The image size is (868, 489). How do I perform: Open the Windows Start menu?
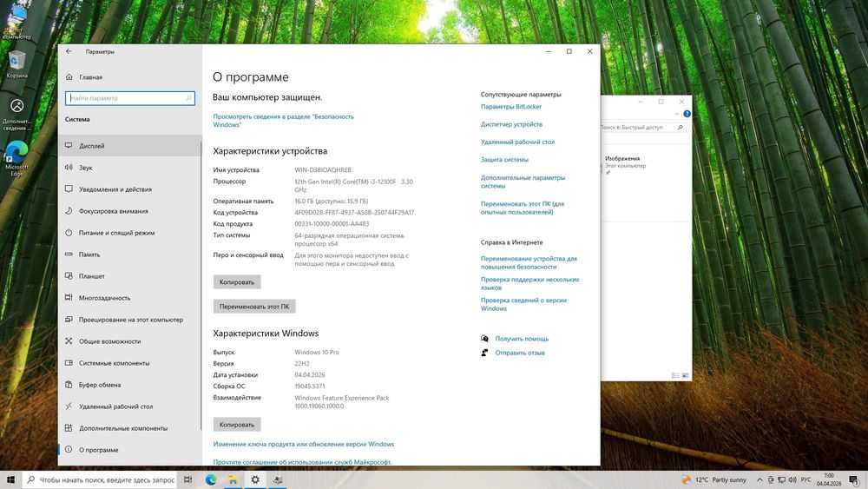(x=10, y=479)
